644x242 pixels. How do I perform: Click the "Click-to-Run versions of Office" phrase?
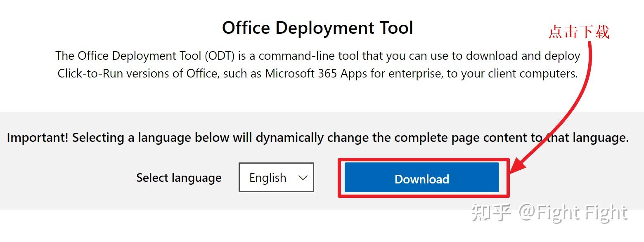pos(137,73)
